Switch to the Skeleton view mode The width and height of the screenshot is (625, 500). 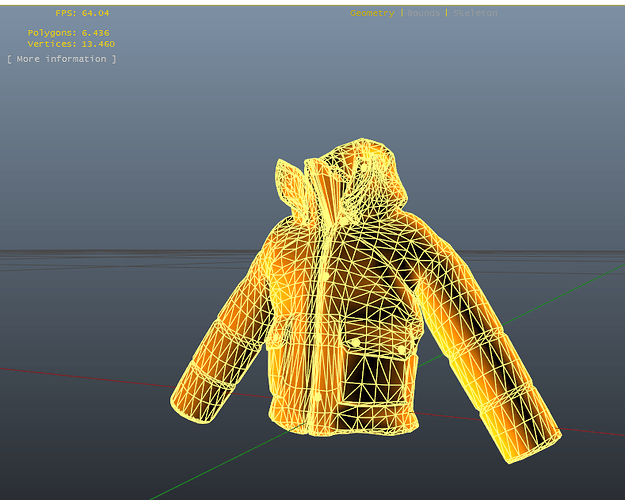(x=475, y=13)
